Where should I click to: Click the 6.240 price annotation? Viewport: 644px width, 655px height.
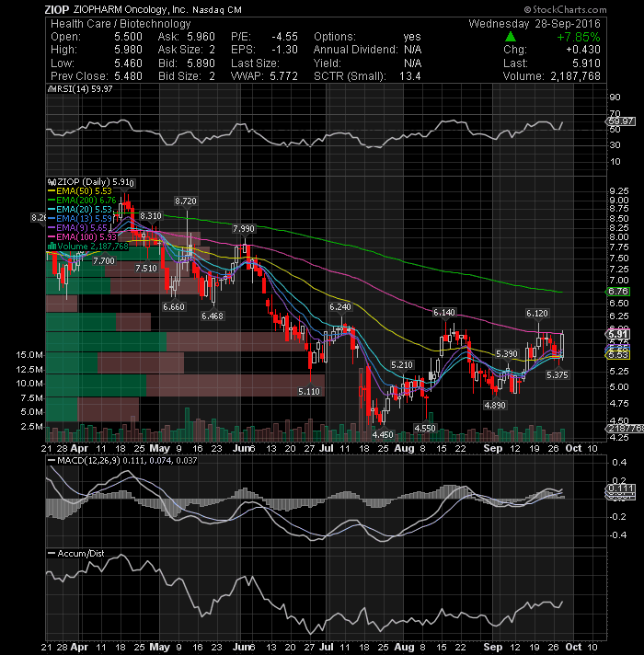tap(340, 307)
